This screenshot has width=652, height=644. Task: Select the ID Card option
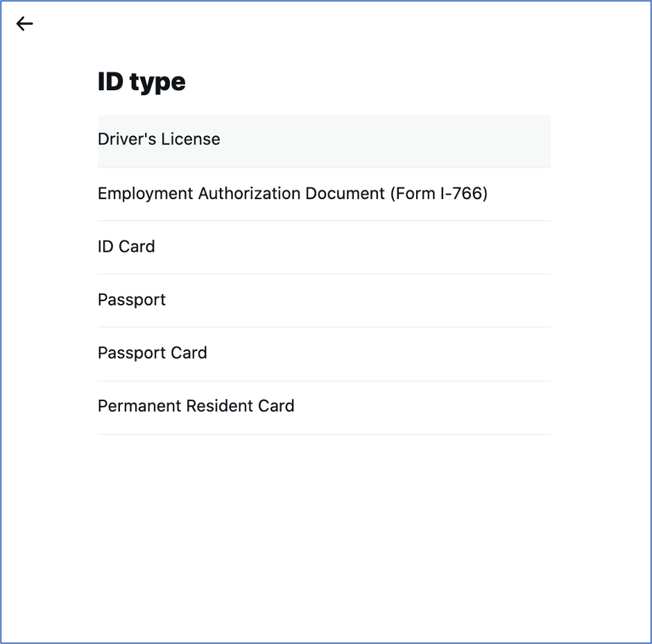[x=324, y=248]
